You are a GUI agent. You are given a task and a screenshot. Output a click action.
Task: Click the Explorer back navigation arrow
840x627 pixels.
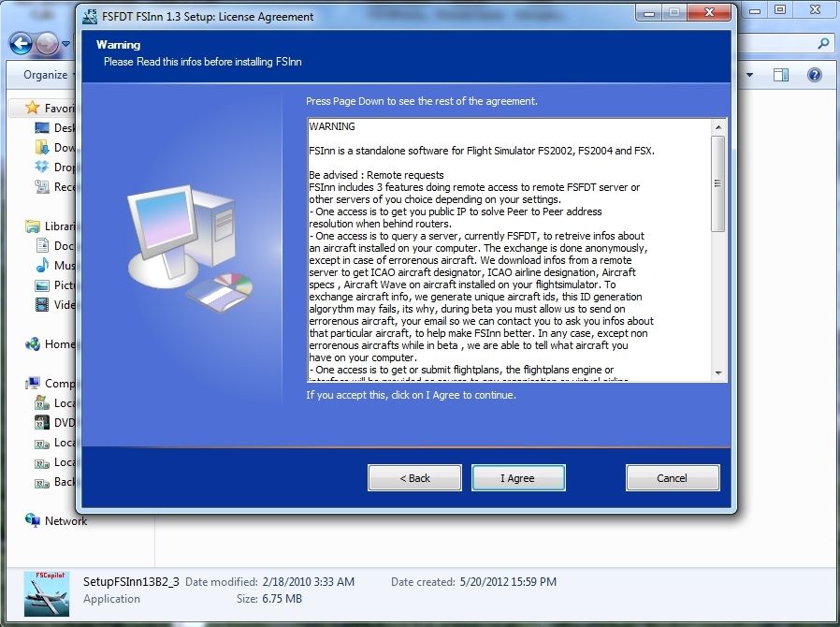pyautogui.click(x=21, y=43)
